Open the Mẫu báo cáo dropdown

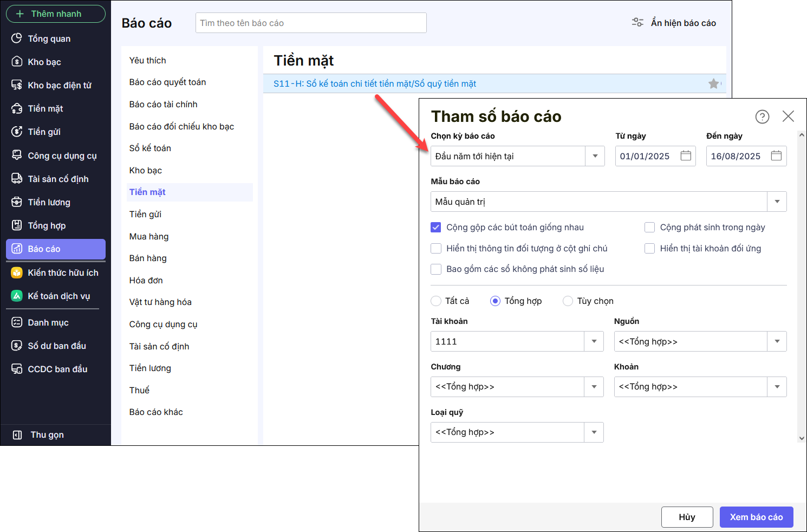click(x=777, y=202)
